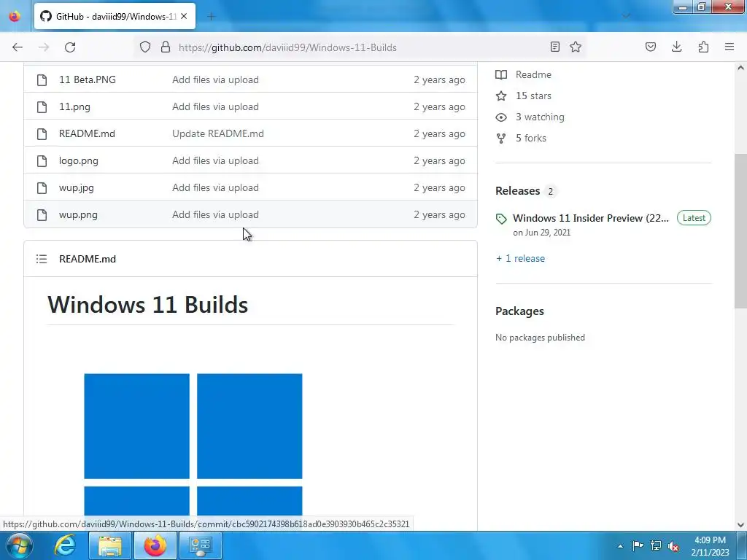747x560 pixels.
Task: Click the forward navigation arrow
Action: tap(44, 47)
